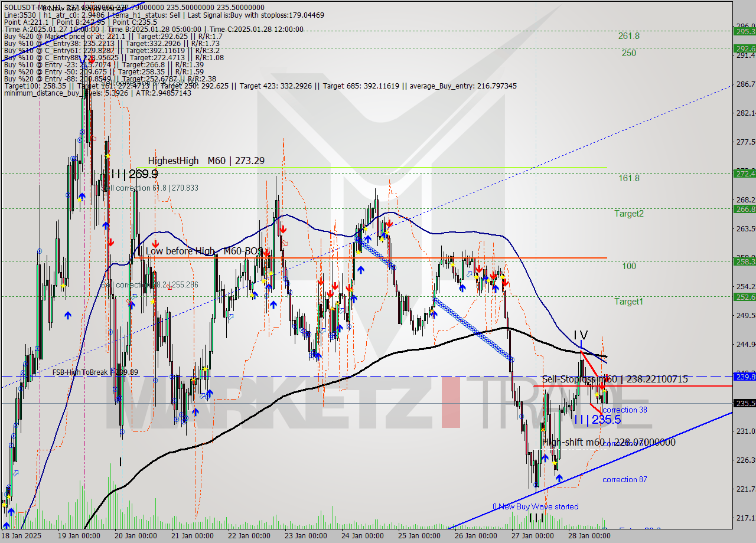Click the 'Buy %10 @ C_Entry38' line
Viewport: 756px width, 543px height.
[x=112, y=43]
